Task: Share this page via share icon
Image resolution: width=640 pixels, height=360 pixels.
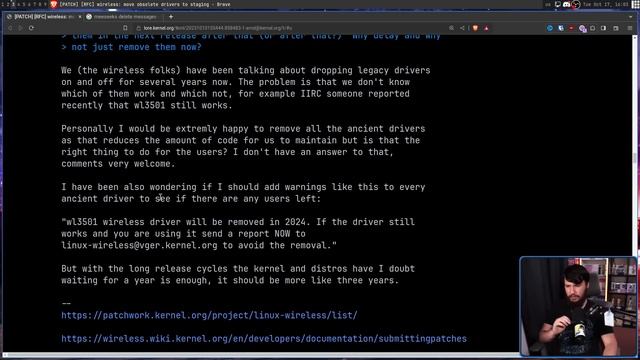Action: (462, 28)
